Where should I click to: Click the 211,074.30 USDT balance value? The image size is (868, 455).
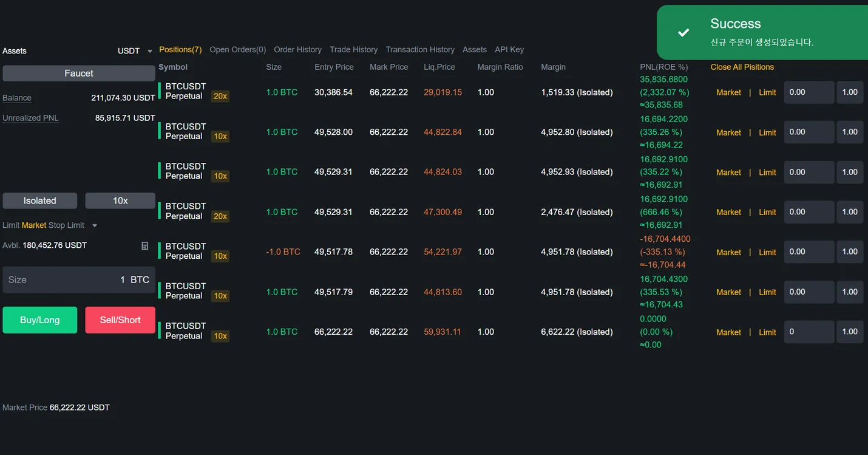point(123,98)
